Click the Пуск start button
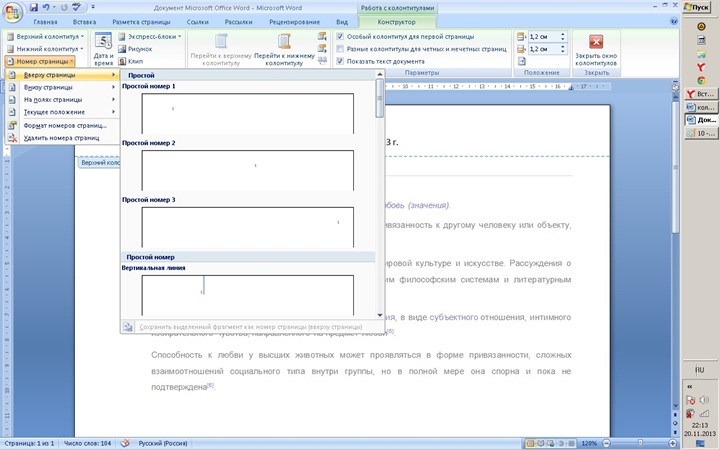Screen dimensions: 720x450 click(x=697, y=7)
